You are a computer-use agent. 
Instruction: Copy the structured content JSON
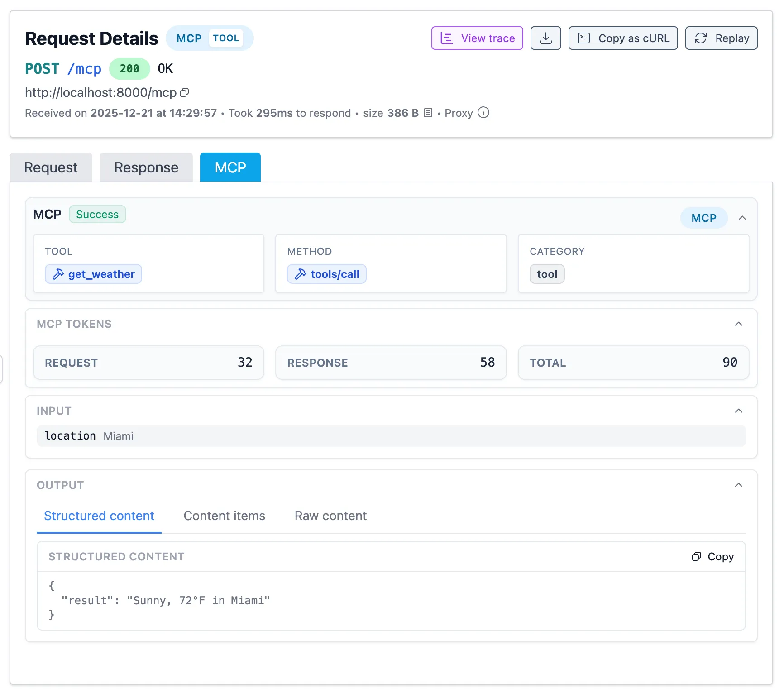[x=713, y=556]
